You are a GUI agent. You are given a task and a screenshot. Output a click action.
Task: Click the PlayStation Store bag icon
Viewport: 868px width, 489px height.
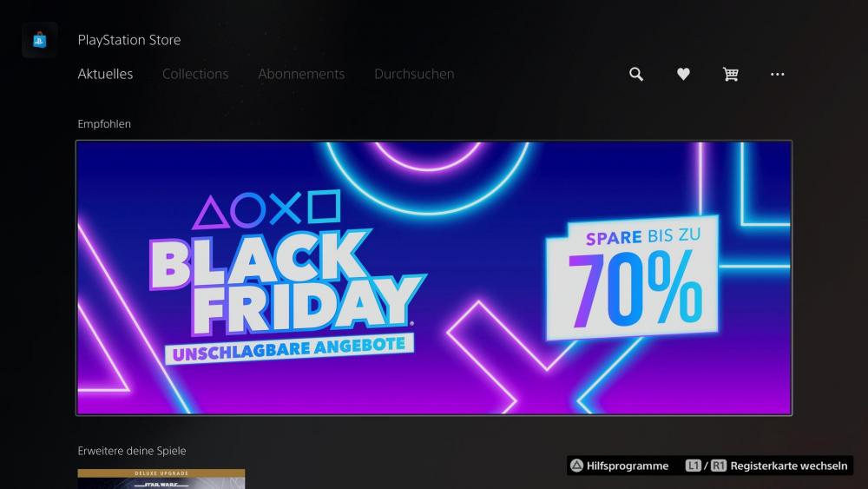[39, 40]
